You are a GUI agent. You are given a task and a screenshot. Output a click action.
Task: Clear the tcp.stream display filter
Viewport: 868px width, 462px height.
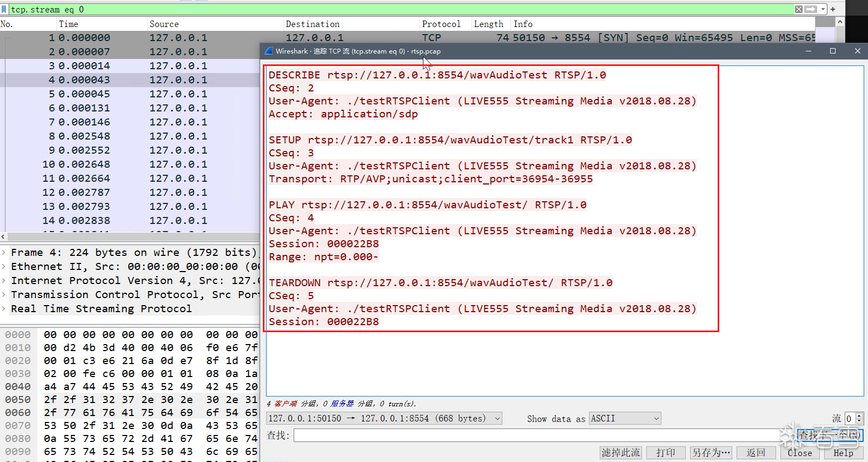point(799,9)
